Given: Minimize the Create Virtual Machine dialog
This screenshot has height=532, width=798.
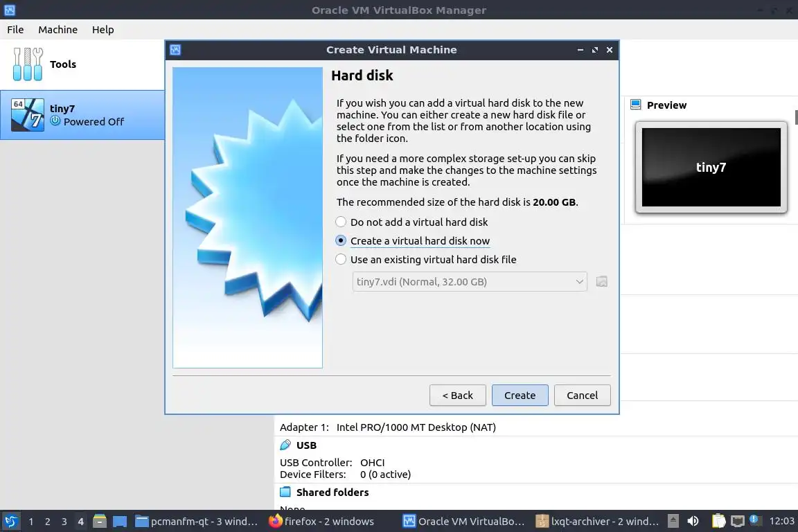Looking at the screenshot, I should [580, 50].
